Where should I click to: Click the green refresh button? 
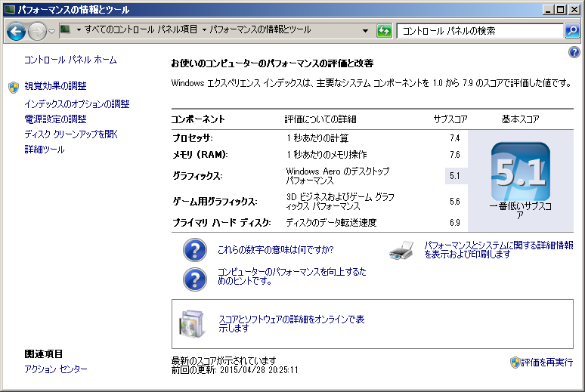point(384,30)
